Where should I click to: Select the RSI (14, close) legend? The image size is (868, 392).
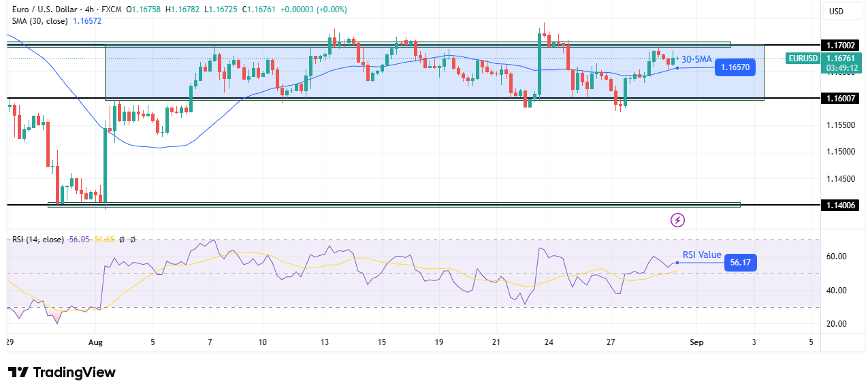pos(37,240)
